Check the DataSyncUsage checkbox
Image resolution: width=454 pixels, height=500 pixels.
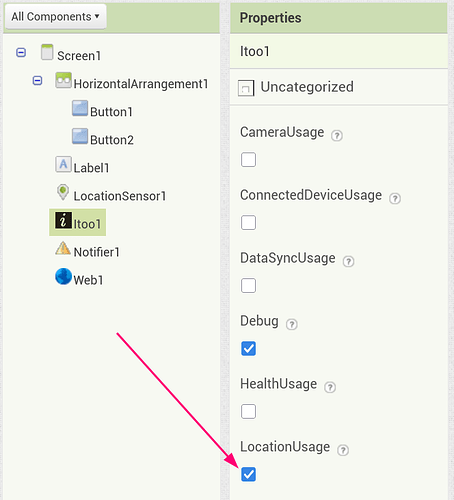(248, 286)
